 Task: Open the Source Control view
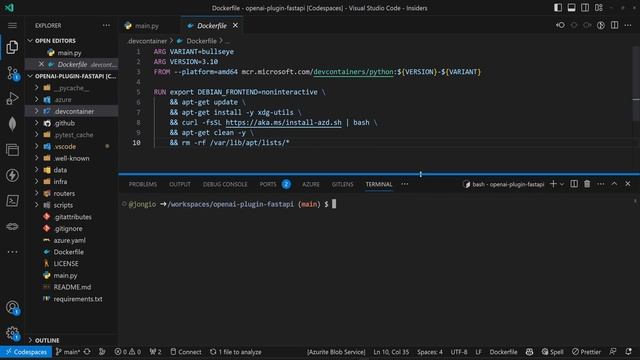pyautogui.click(x=12, y=73)
